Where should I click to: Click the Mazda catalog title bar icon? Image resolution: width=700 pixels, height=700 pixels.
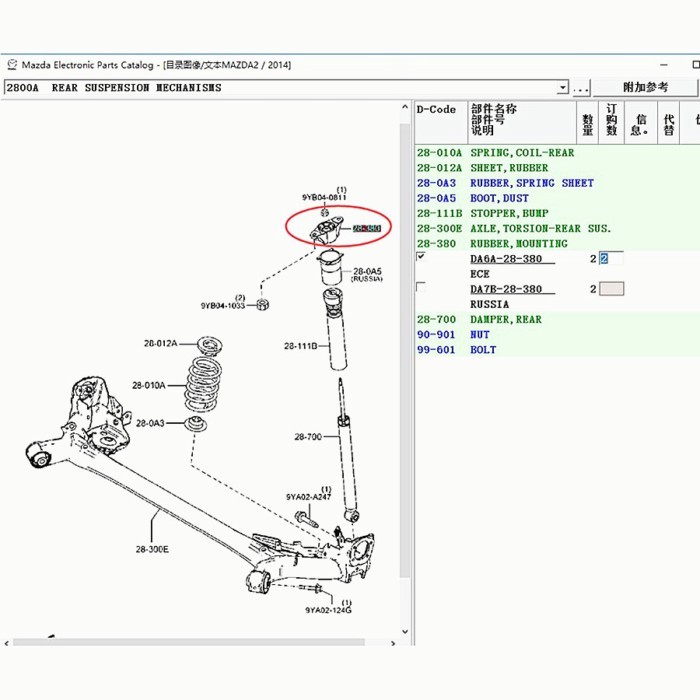pyautogui.click(x=12, y=65)
